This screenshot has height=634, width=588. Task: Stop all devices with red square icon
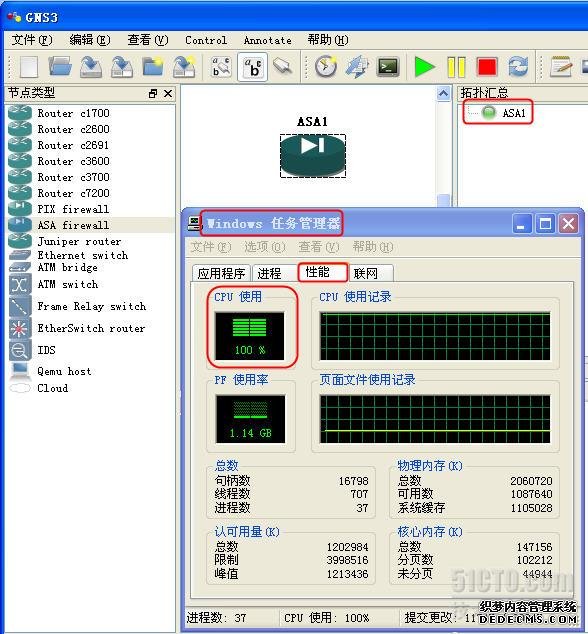(486, 67)
